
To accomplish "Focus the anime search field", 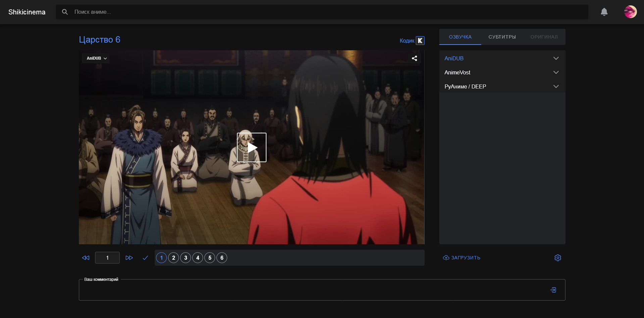I will pos(322,12).
